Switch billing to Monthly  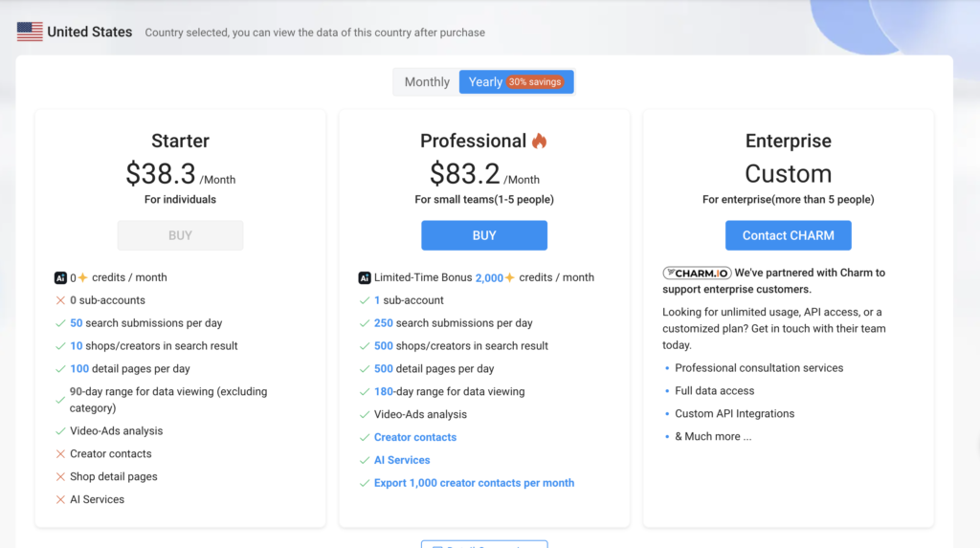click(x=427, y=82)
